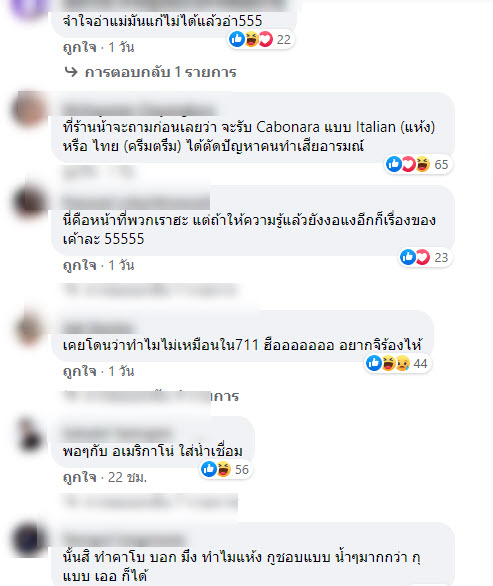The image size is (493, 586).
Task: Expand blurred replies under 55555 comment
Action: click(x=150, y=290)
